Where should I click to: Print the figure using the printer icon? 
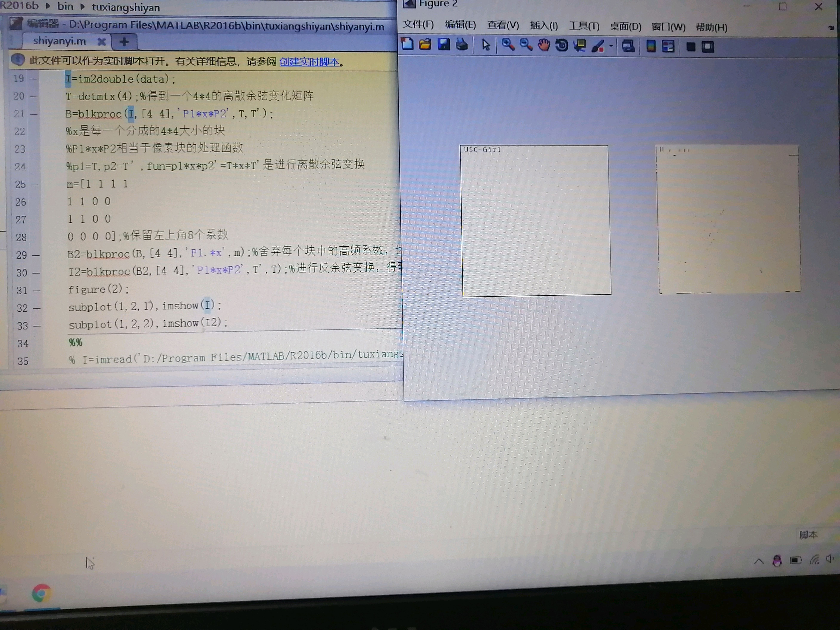coord(462,45)
